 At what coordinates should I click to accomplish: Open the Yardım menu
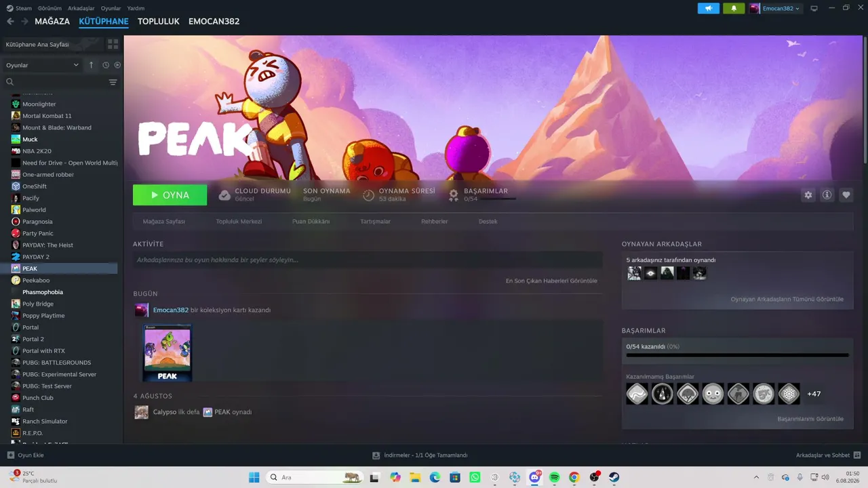pyautogui.click(x=136, y=8)
